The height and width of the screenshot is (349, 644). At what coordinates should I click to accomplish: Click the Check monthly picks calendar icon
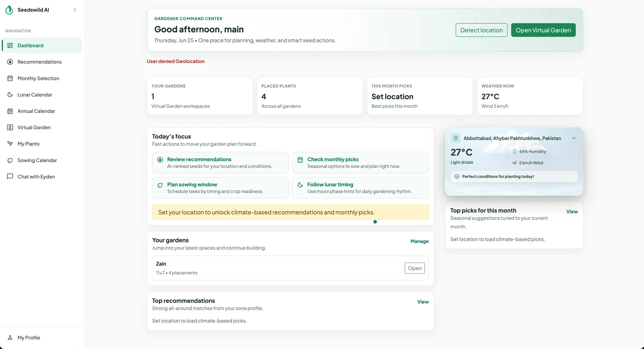pos(300,160)
